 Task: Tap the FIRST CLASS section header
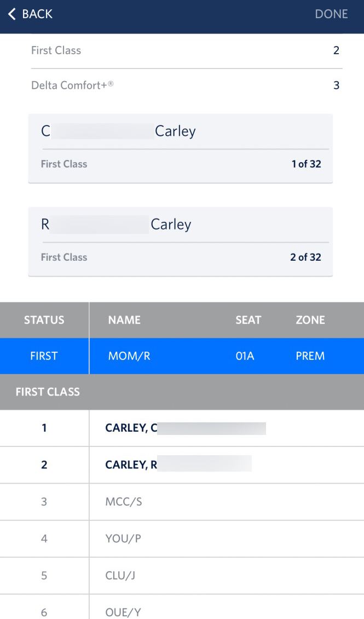click(x=182, y=392)
